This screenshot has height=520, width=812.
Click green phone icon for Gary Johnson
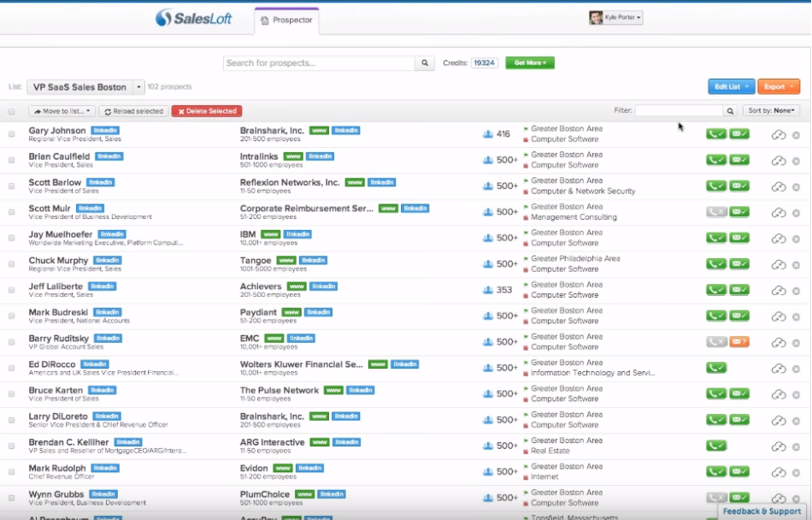coord(716,134)
